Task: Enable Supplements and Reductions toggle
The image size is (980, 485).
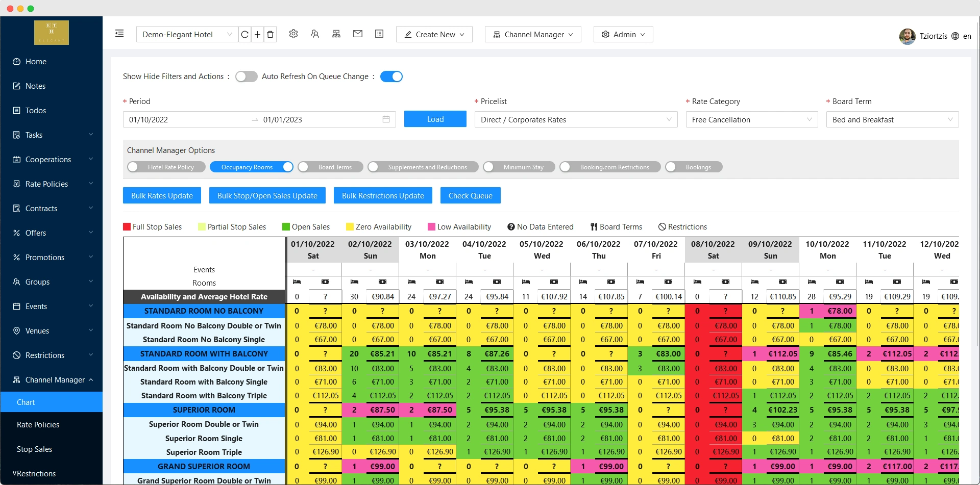Action: click(x=423, y=167)
